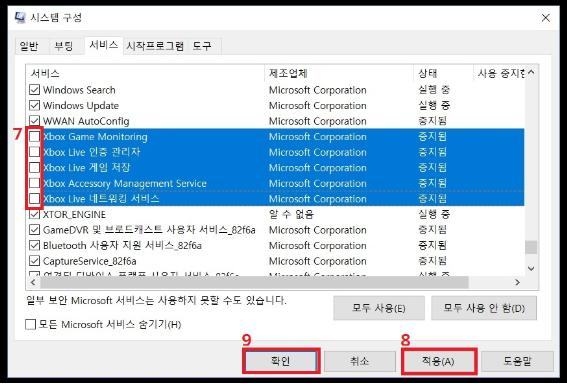This screenshot has width=567, height=384.
Task: Apply changes with 적용(A) button
Action: pyautogui.click(x=438, y=361)
